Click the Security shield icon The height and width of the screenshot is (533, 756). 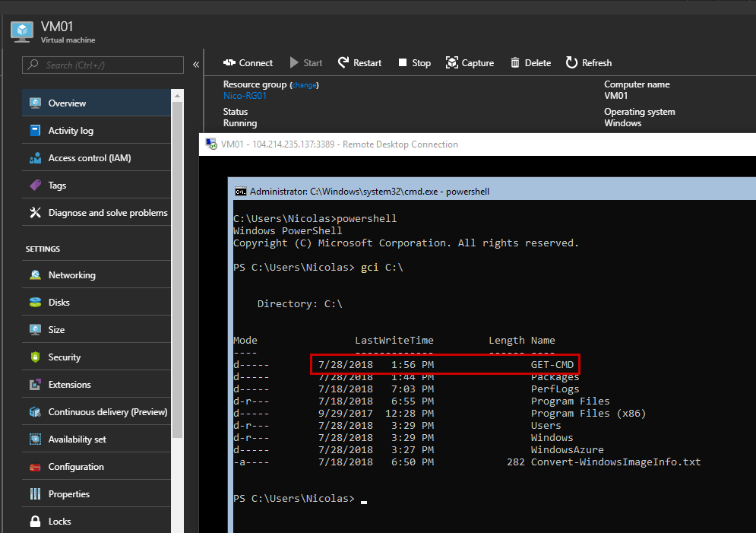pyautogui.click(x=35, y=357)
